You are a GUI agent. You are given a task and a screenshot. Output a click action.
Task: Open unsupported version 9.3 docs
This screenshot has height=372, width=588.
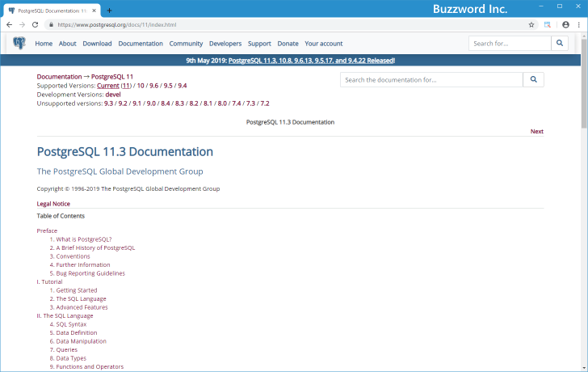coord(109,104)
